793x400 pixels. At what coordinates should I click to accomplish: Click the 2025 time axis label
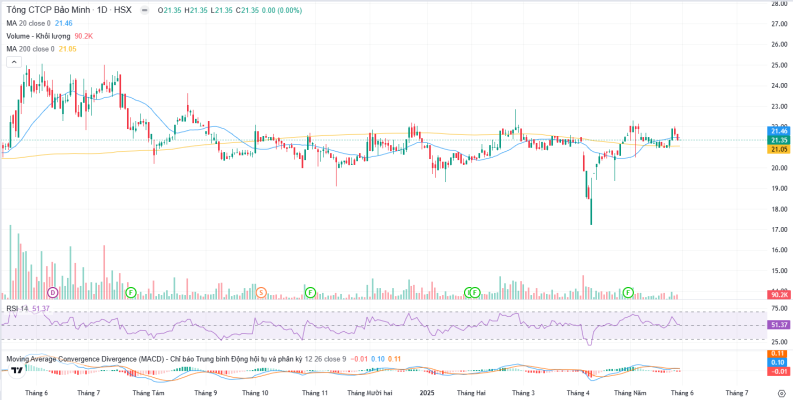pyautogui.click(x=428, y=392)
